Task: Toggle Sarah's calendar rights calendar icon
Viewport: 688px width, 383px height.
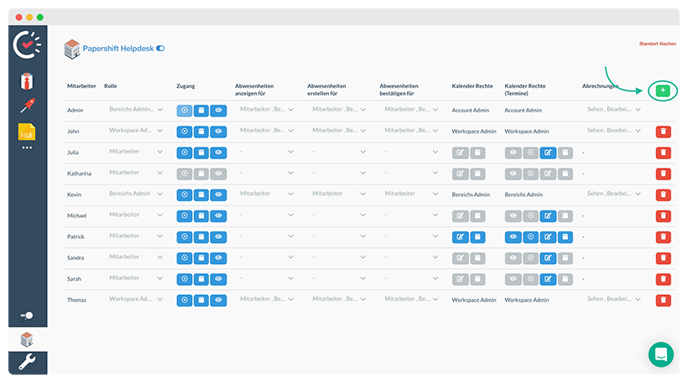Action: 477,279
